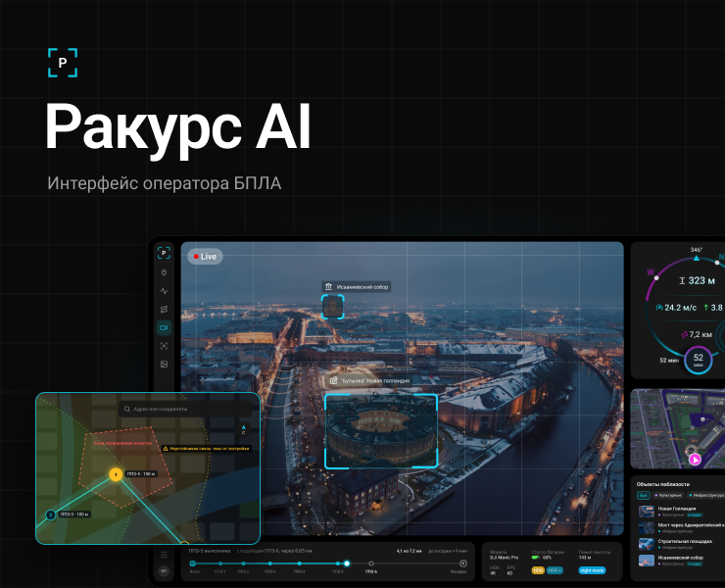725x588 pixels.
Task: Toggle the night mode pill
Action: [592, 570]
